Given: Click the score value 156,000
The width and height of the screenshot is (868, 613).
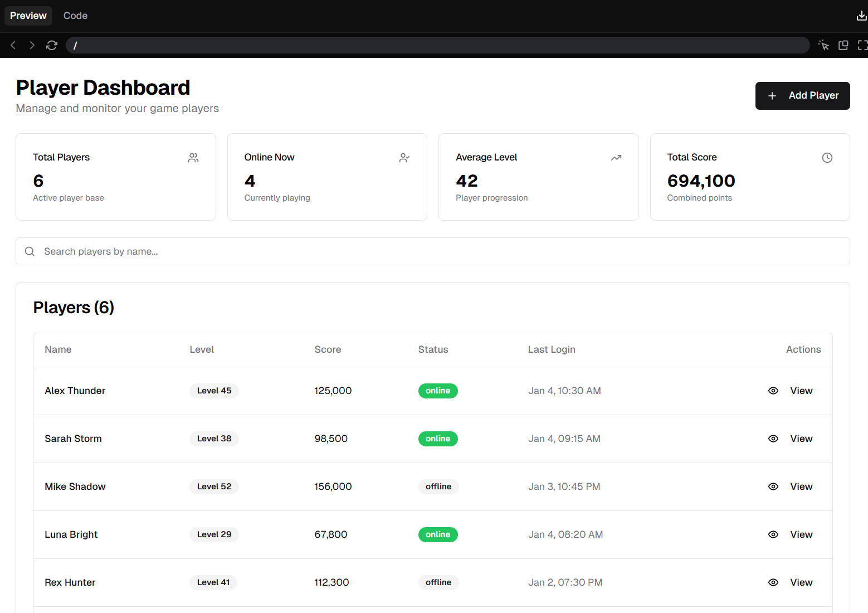Looking at the screenshot, I should (x=333, y=486).
